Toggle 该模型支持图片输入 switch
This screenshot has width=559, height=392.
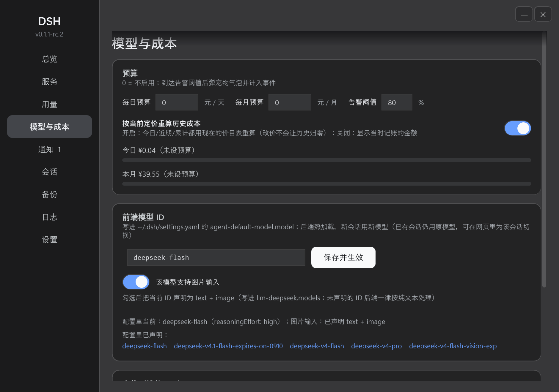click(136, 282)
